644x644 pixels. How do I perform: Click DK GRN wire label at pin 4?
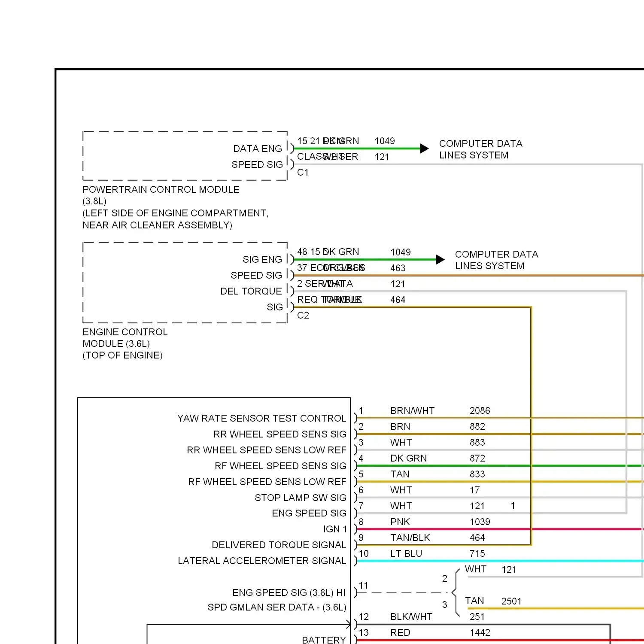click(408, 458)
